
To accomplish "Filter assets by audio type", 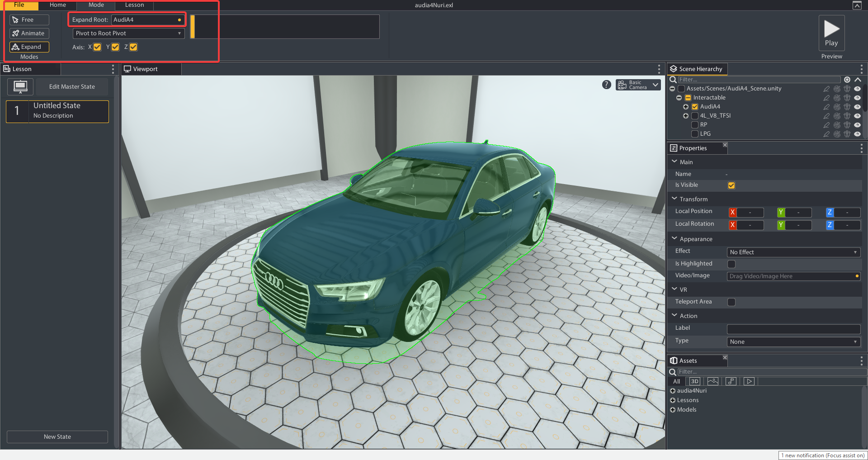I will tap(731, 381).
